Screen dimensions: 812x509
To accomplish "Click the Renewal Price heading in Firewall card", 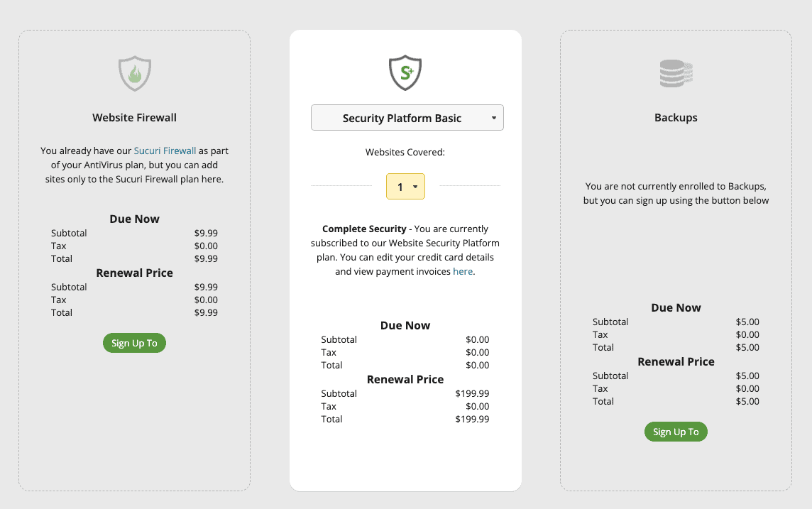I will tap(135, 273).
